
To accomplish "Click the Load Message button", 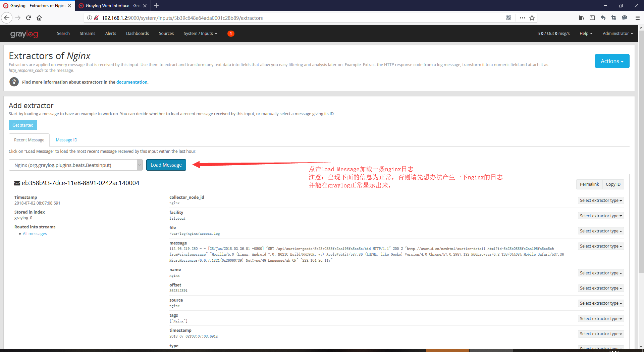I will click(x=166, y=165).
